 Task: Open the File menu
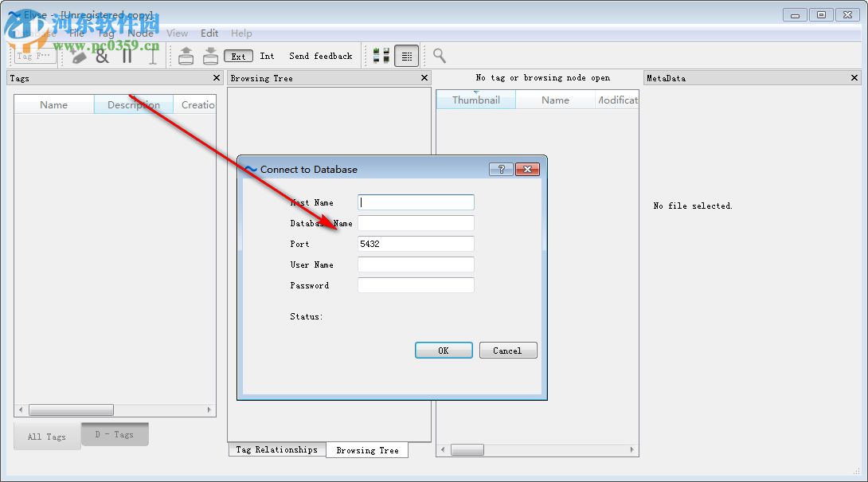(76, 33)
